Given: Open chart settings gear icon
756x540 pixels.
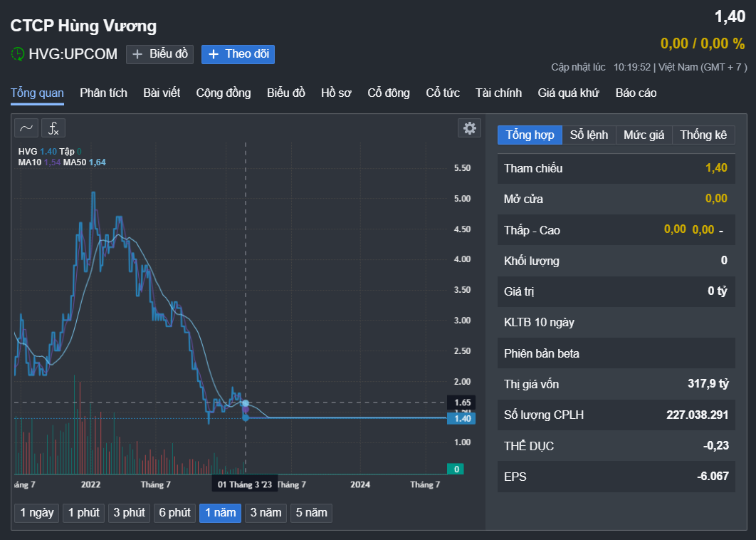Looking at the screenshot, I should [469, 128].
